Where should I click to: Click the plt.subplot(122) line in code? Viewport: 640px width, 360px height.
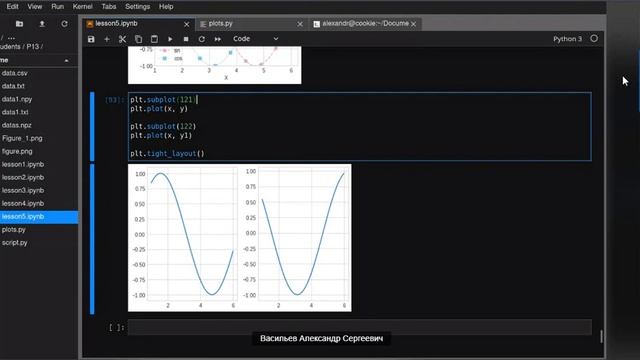(163, 127)
